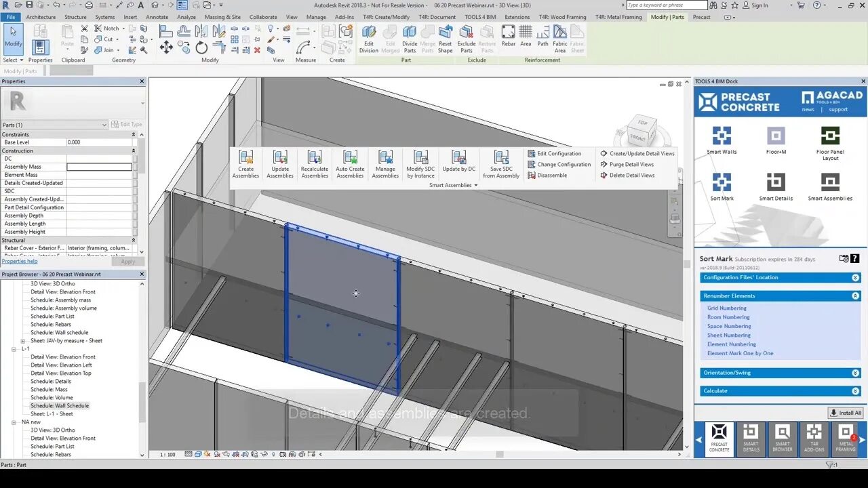This screenshot has width=868, height=488.
Task: Click Element Mark One by One link
Action: [740, 353]
